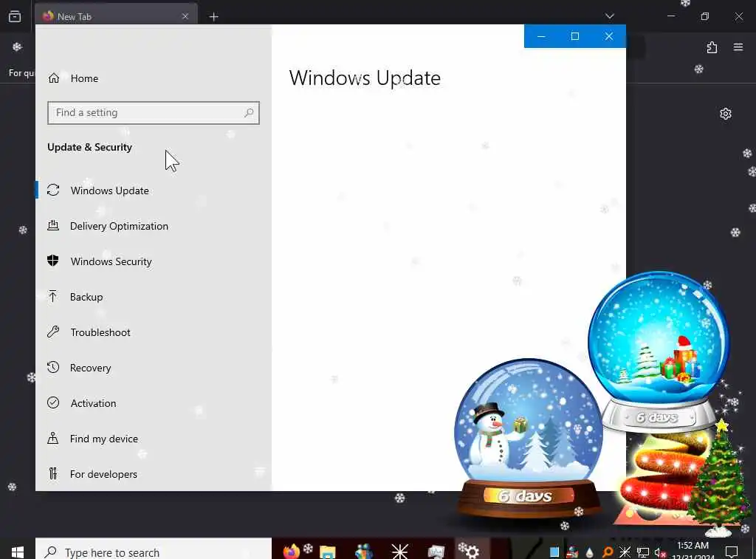Click the orange magnifier tray icon

(608, 552)
